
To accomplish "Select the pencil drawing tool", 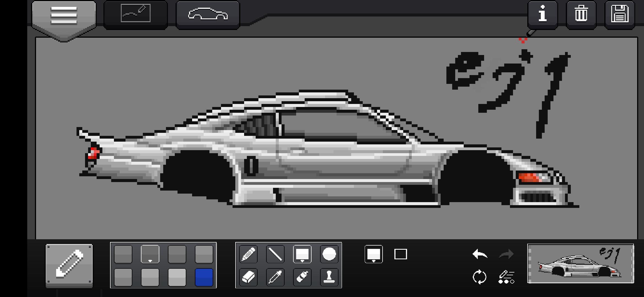I will pos(248,254).
